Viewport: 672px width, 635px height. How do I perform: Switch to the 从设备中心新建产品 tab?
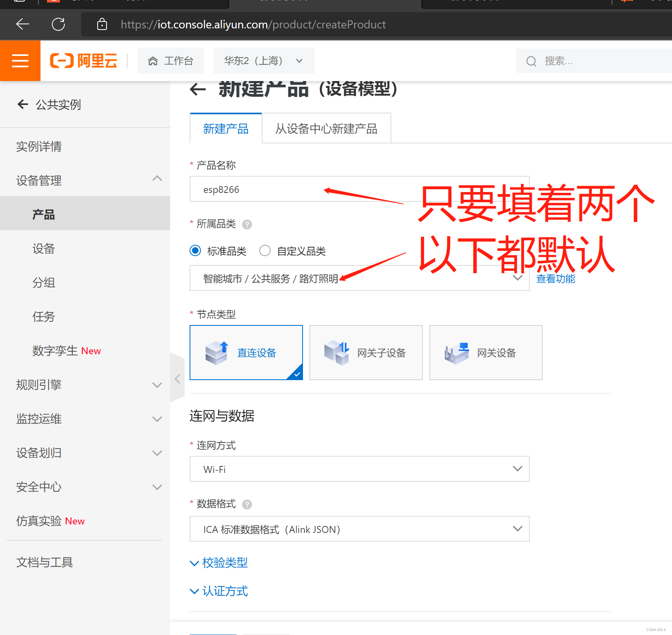tap(326, 128)
